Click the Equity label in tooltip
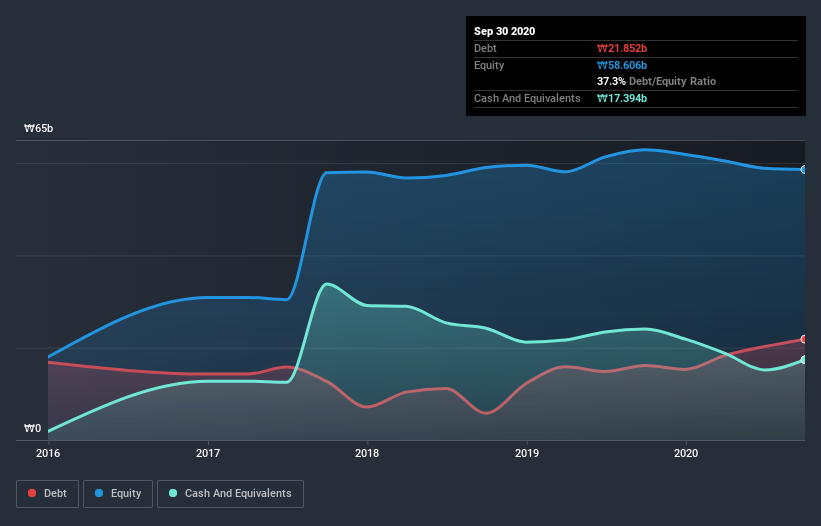This screenshot has height=526, width=821. point(489,65)
